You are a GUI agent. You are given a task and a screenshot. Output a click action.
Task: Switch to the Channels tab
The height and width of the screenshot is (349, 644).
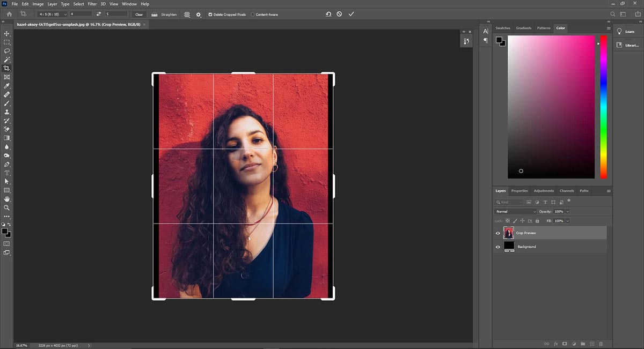pos(567,191)
